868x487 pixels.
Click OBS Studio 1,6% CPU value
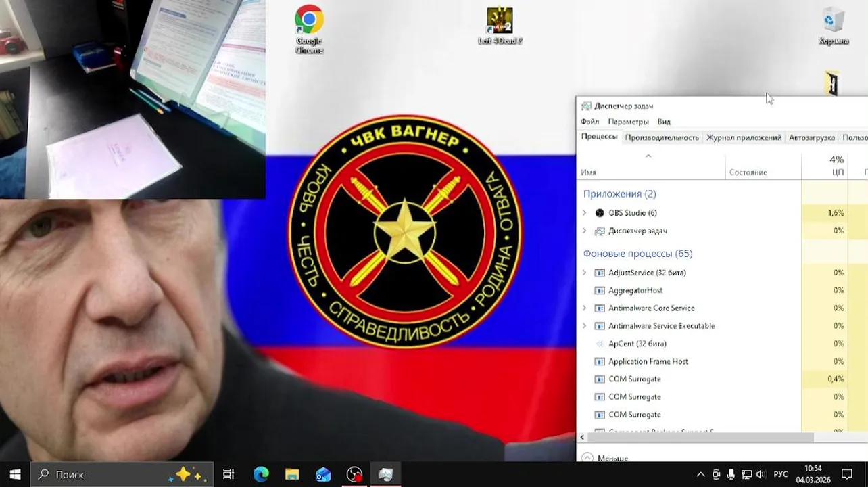(x=836, y=213)
